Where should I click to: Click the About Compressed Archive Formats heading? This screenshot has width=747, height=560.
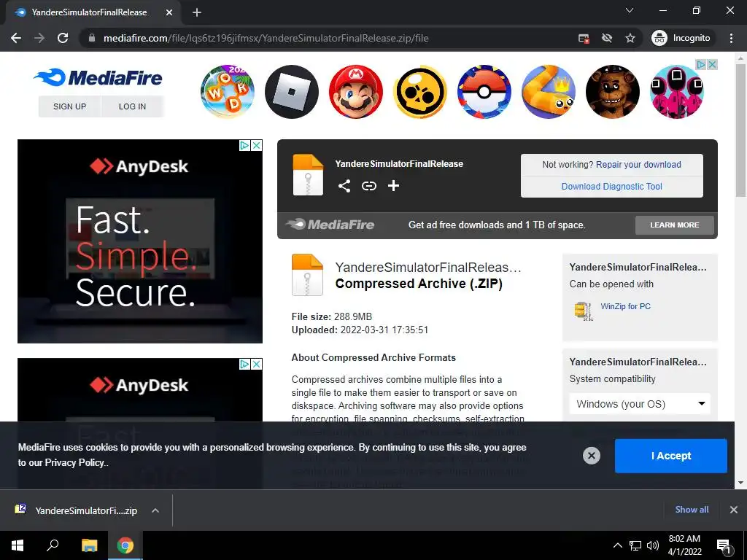373,357
